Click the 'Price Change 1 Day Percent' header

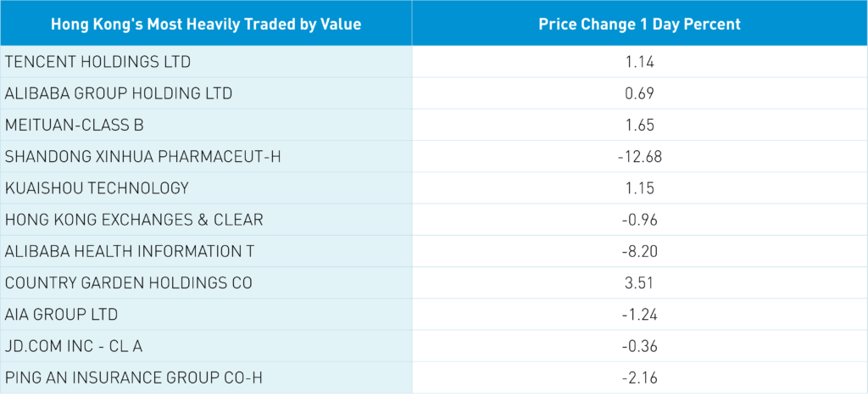coord(639,24)
